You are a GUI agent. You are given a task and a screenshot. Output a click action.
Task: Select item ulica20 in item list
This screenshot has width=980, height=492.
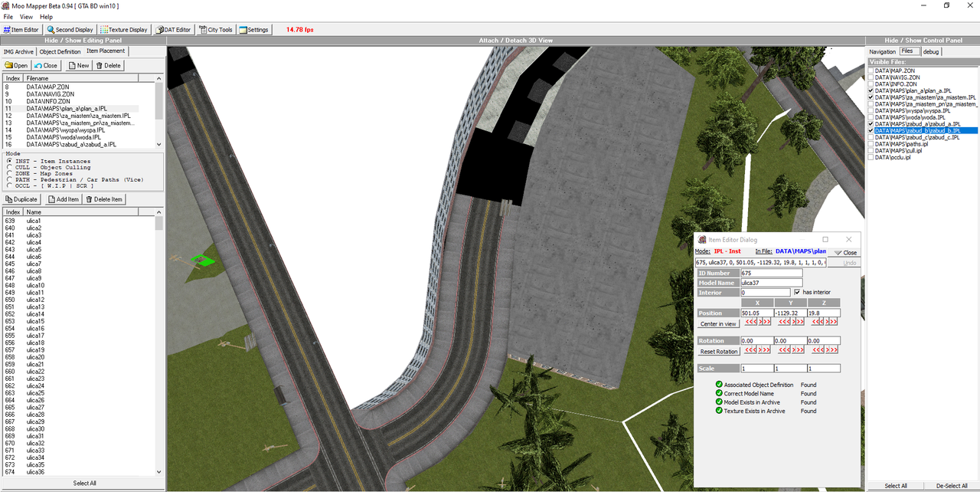pos(78,357)
